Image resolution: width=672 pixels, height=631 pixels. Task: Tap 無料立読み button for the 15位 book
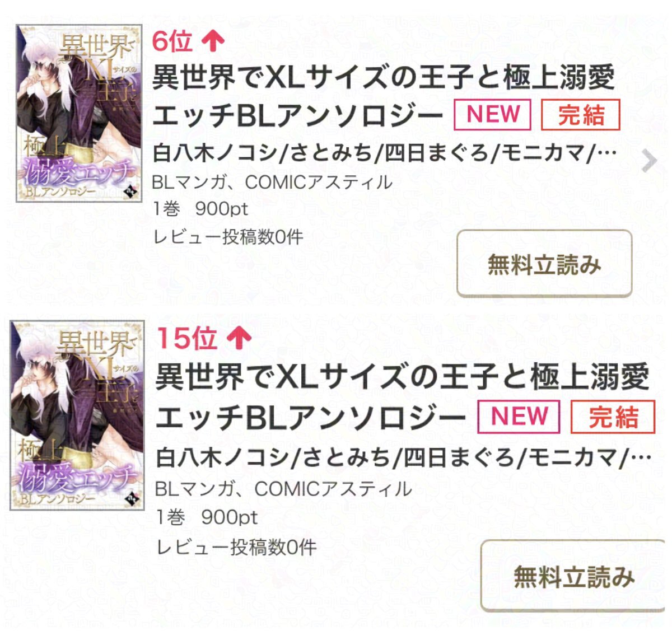point(574,576)
